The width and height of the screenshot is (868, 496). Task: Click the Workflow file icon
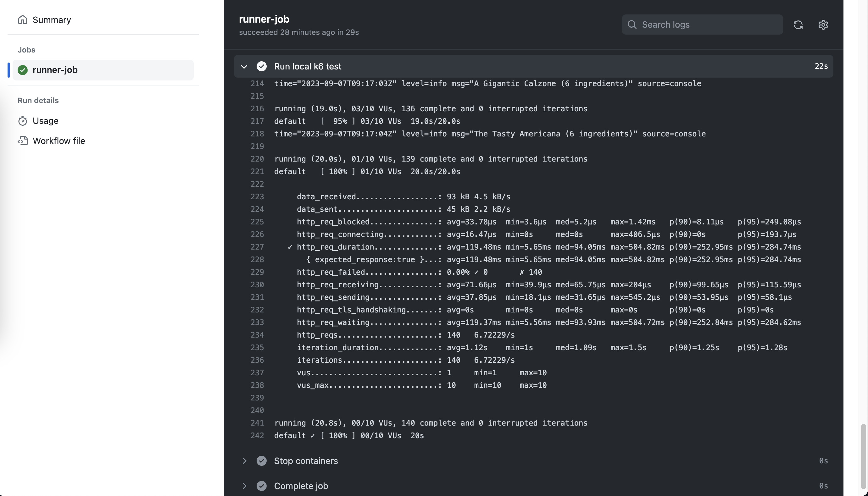pyautogui.click(x=23, y=141)
